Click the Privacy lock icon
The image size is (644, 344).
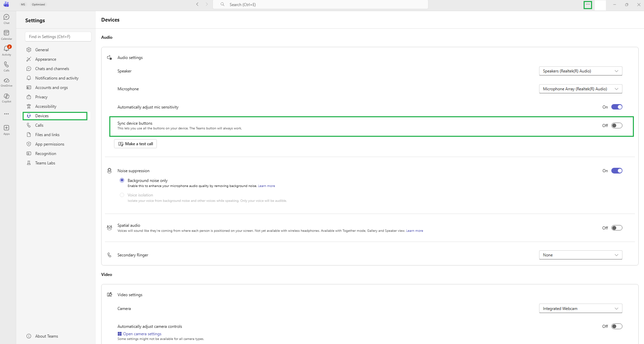(x=29, y=97)
